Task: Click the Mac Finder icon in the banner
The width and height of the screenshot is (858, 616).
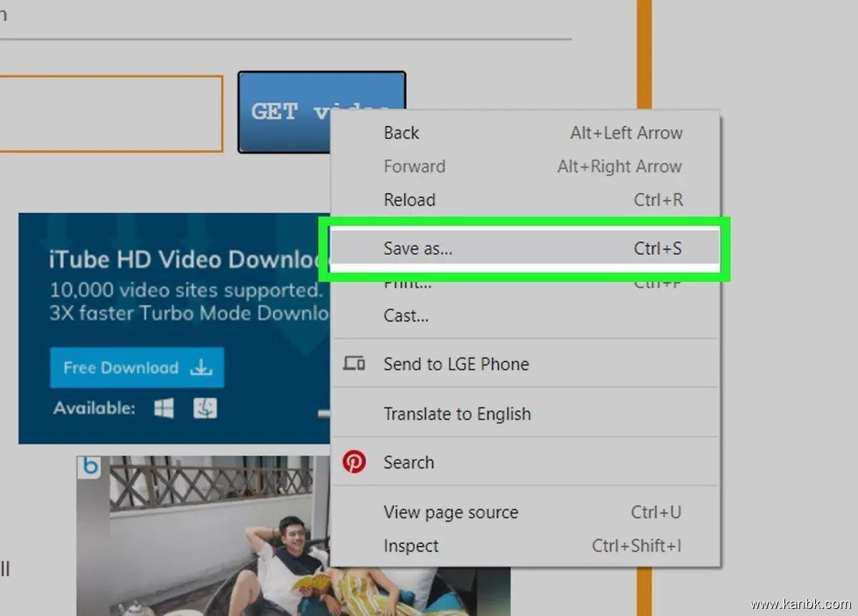Action: coord(204,409)
